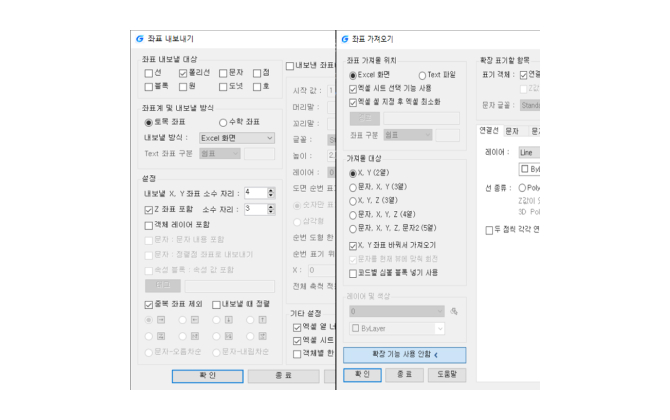This screenshot has height=420, width=670.
Task: Check the 객체 레이어 포함 option
Action: point(149,225)
